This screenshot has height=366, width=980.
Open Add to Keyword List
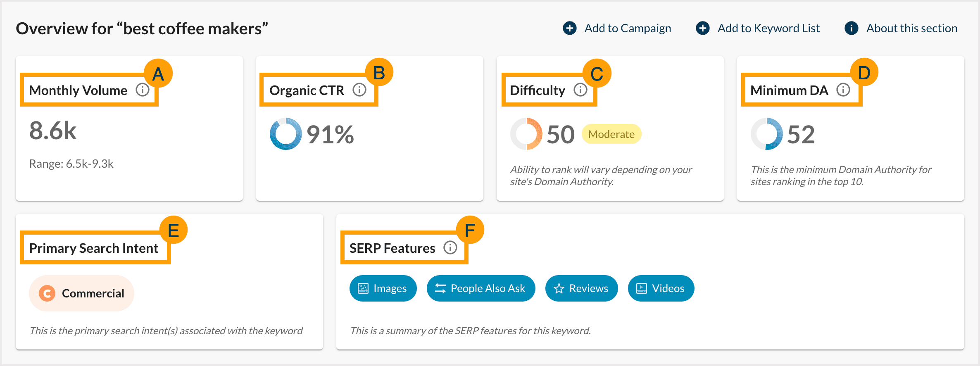(x=768, y=28)
